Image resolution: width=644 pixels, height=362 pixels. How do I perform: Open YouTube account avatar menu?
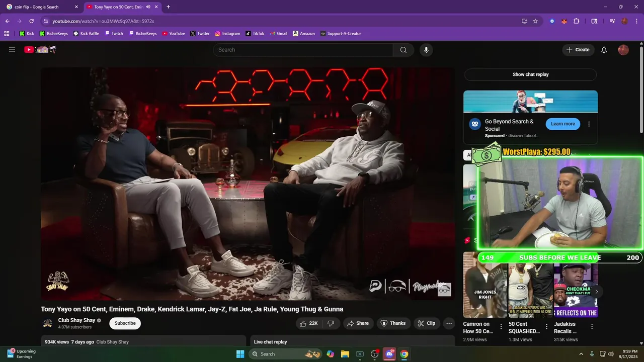click(623, 50)
